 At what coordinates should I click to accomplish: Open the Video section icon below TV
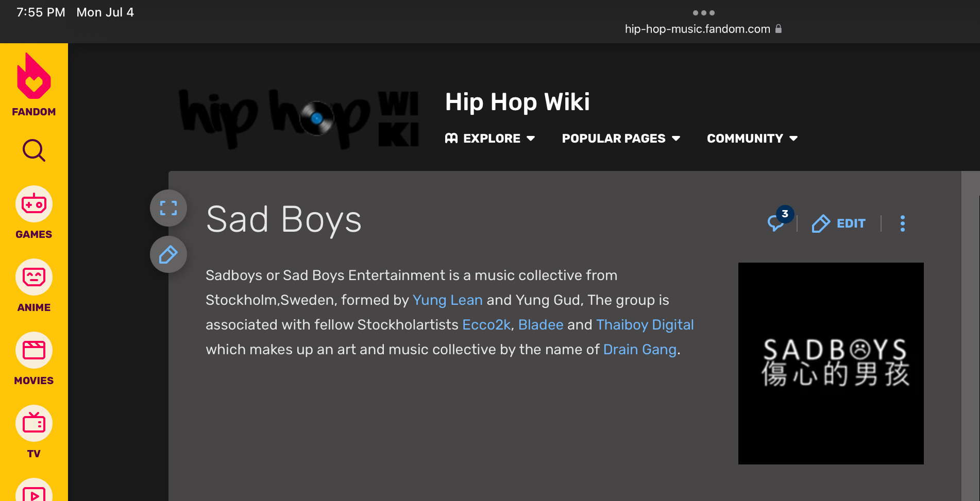[34, 490]
